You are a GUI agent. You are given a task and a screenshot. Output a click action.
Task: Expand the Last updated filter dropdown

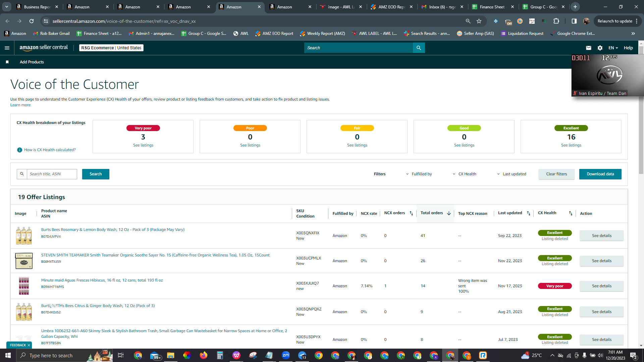coord(512,174)
